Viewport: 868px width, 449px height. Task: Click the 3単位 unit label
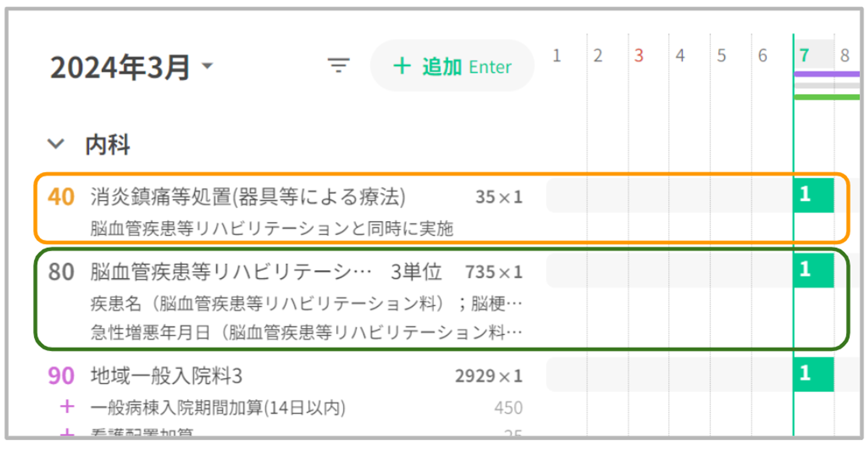416,272
